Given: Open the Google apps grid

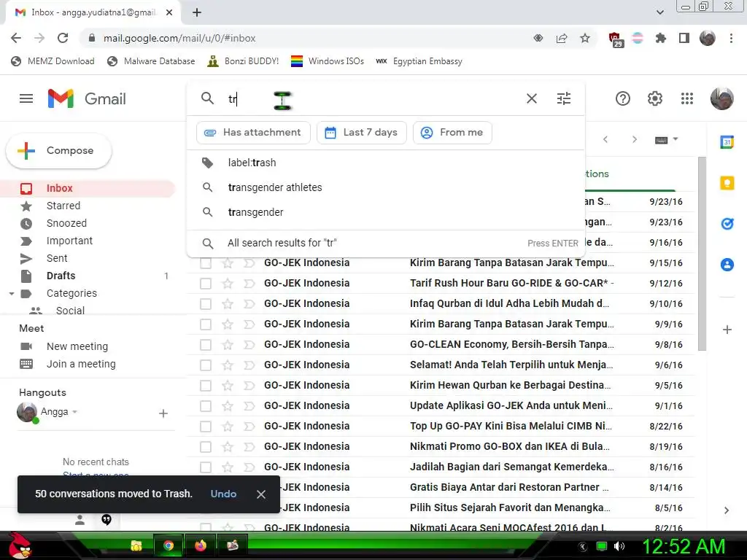Looking at the screenshot, I should [x=687, y=98].
